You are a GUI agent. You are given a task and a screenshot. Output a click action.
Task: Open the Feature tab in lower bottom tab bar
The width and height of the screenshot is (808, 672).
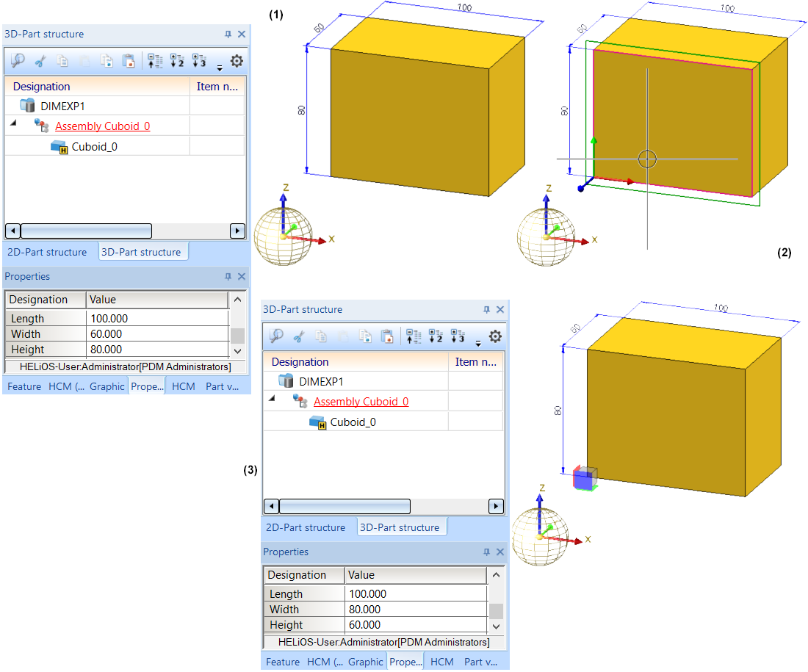pos(283,662)
